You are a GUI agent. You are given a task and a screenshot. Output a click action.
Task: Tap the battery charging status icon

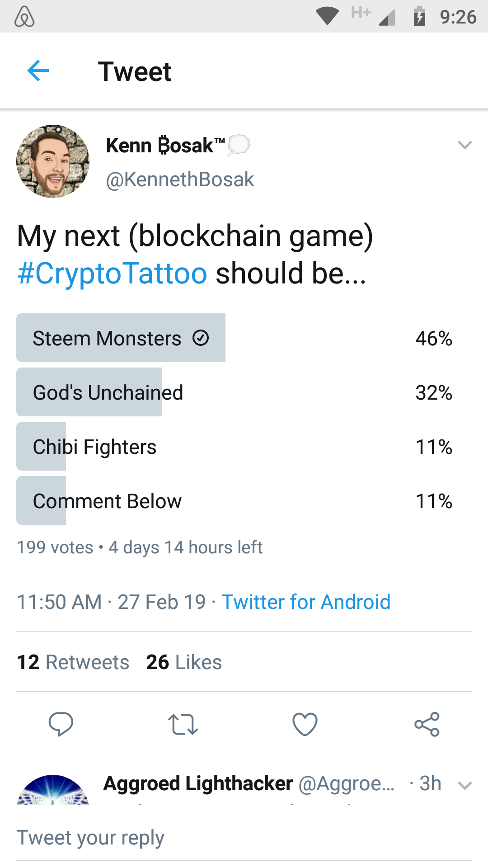[x=420, y=17]
